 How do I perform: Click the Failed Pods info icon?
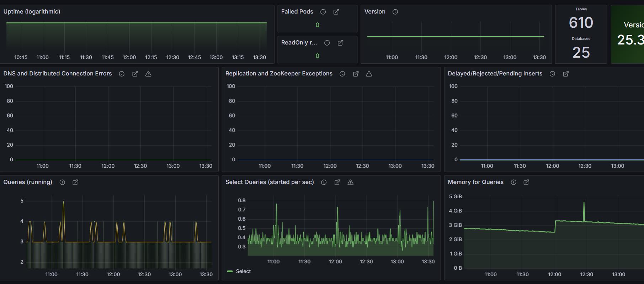tap(323, 12)
